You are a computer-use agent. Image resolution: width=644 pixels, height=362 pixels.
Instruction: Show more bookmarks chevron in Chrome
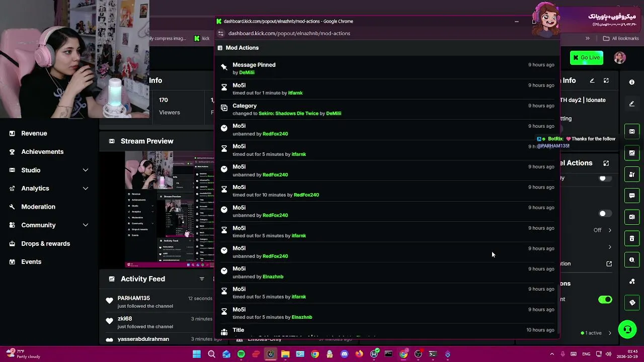[588, 39]
